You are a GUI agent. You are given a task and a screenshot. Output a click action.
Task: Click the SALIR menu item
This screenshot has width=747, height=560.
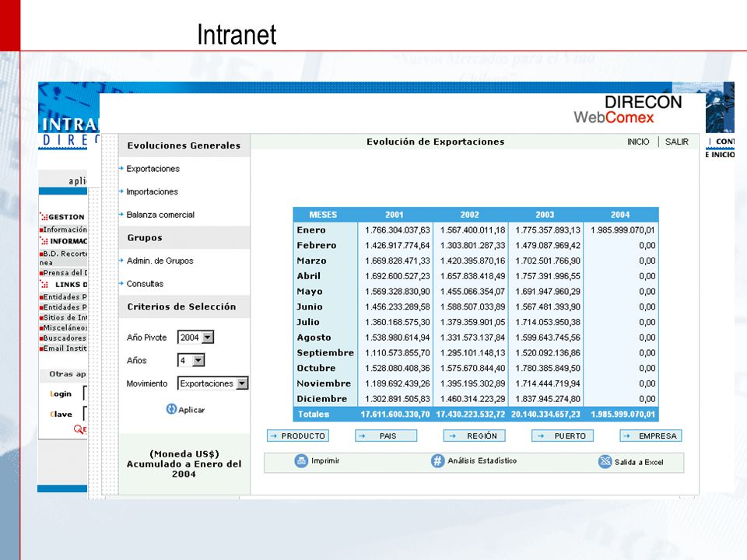pyautogui.click(x=676, y=142)
